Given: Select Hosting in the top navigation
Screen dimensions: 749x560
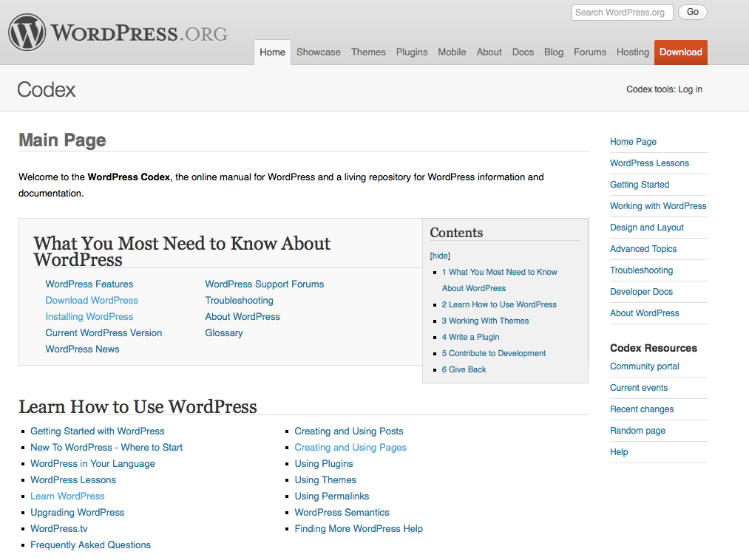Looking at the screenshot, I should click(x=633, y=52).
